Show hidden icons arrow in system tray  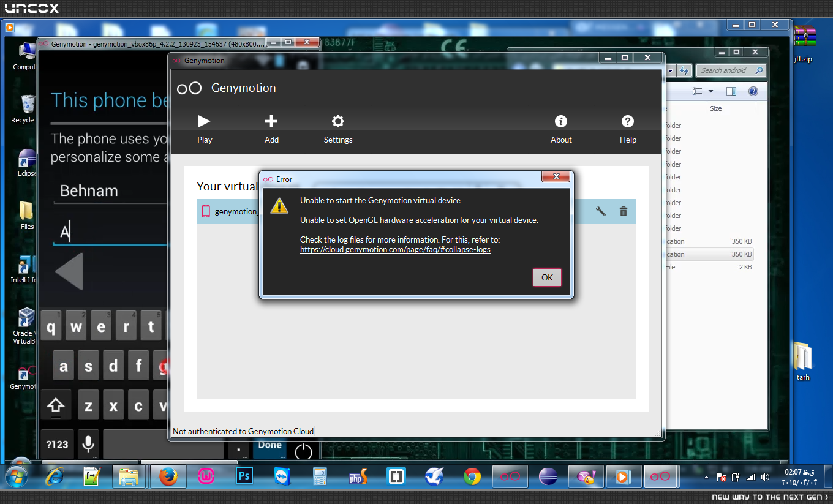(707, 476)
